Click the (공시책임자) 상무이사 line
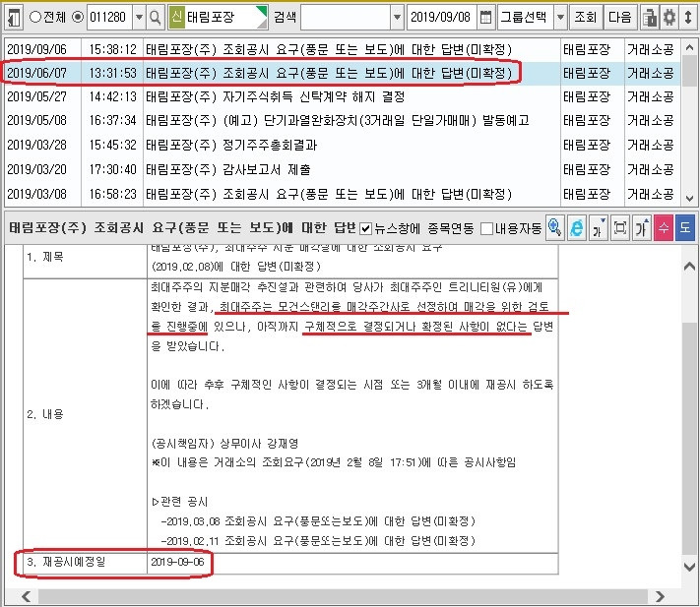This screenshot has height=607, width=700. (x=225, y=444)
